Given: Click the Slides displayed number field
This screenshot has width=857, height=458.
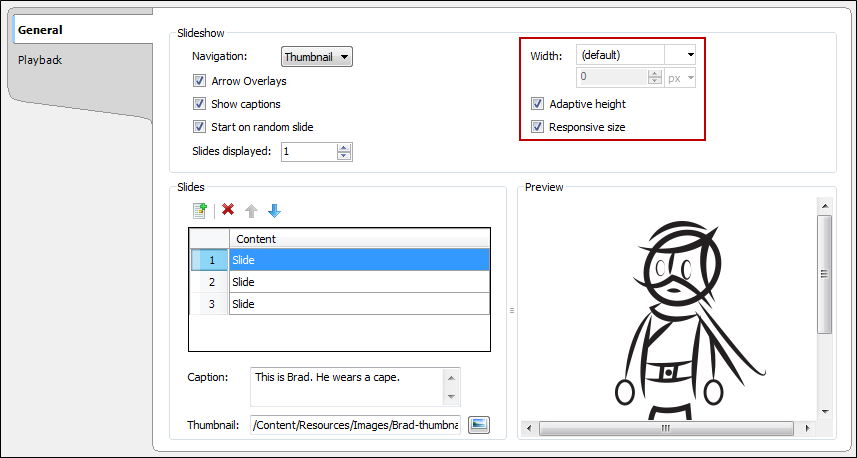Looking at the screenshot, I should (309, 152).
